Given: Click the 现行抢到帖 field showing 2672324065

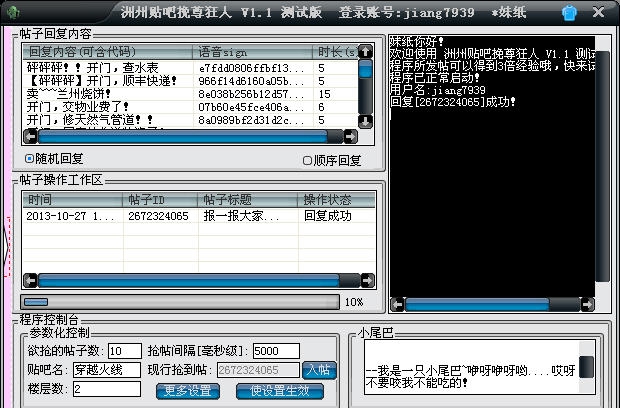Looking at the screenshot, I should (258, 370).
